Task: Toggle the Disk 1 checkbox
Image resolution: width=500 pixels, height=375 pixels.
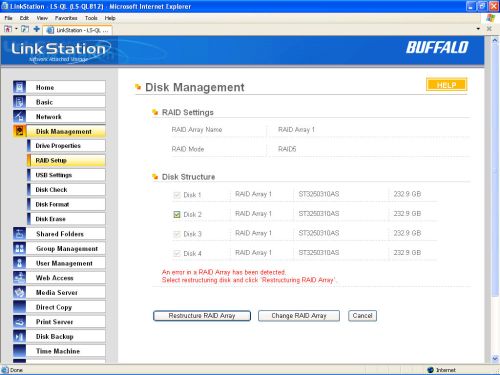Action: (x=177, y=195)
